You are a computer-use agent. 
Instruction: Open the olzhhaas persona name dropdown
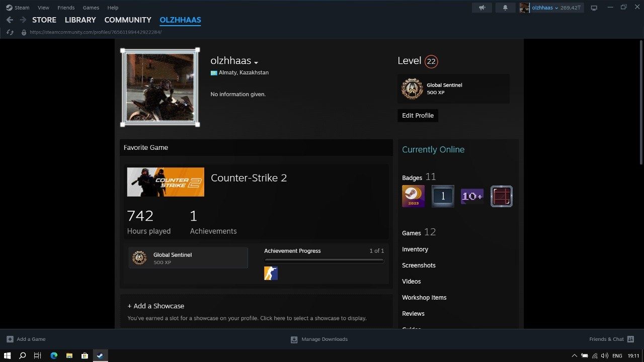256,62
